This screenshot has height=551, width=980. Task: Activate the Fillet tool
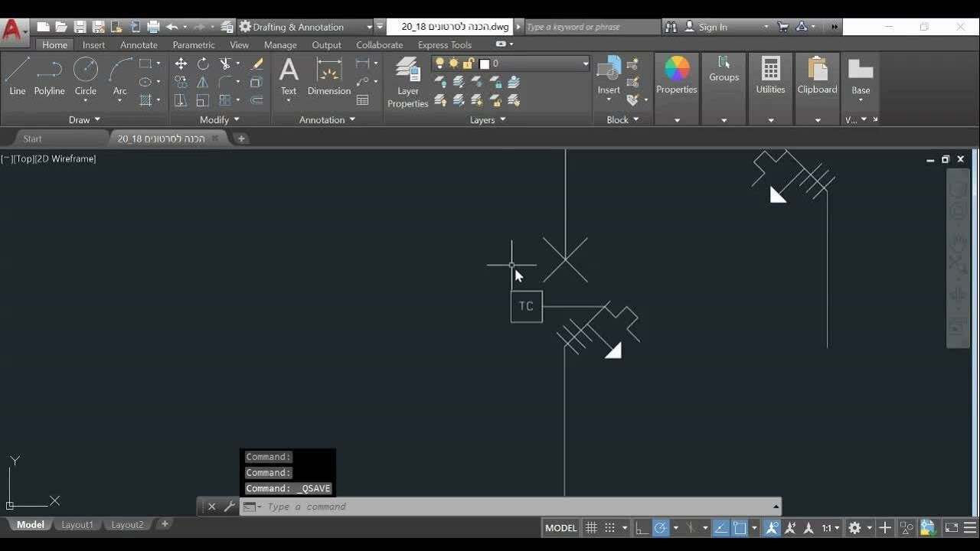click(x=225, y=82)
